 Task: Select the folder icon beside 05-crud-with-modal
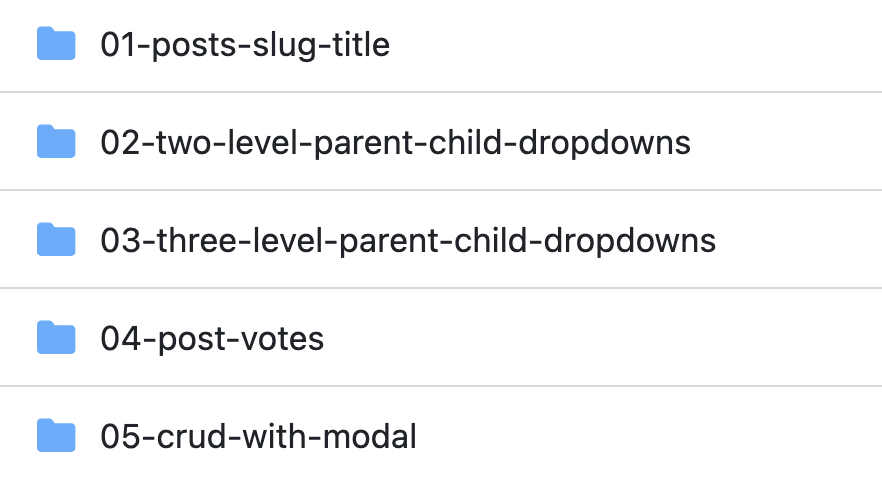click(56, 437)
